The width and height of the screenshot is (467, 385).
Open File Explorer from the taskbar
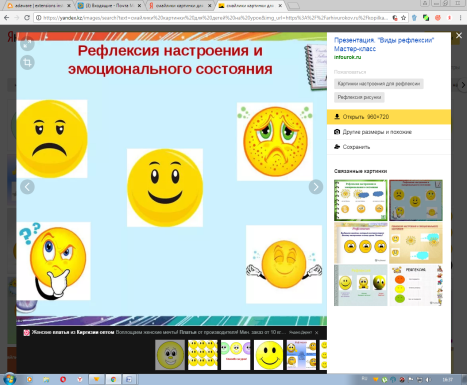(x=46, y=379)
